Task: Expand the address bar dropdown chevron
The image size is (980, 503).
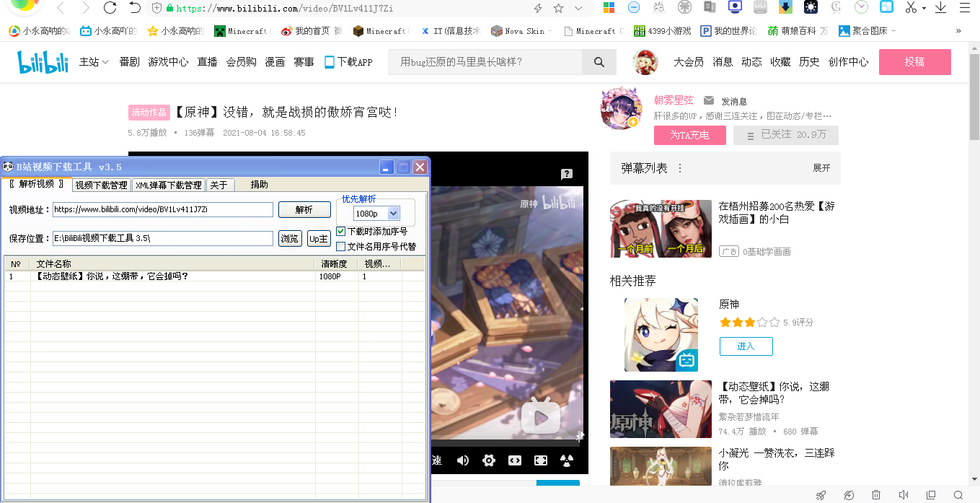Action: [x=578, y=8]
